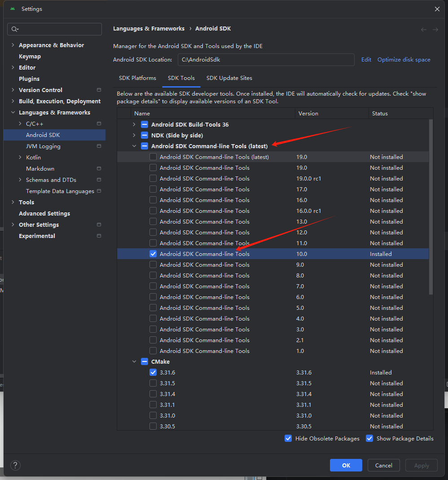Open Advanced Settings page
The image size is (448, 480).
[x=44, y=214]
